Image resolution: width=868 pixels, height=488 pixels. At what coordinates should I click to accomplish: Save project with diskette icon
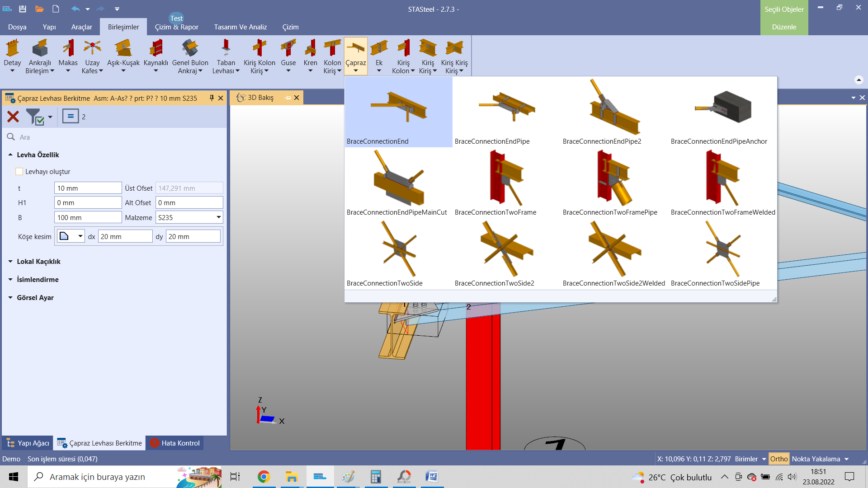(23, 9)
